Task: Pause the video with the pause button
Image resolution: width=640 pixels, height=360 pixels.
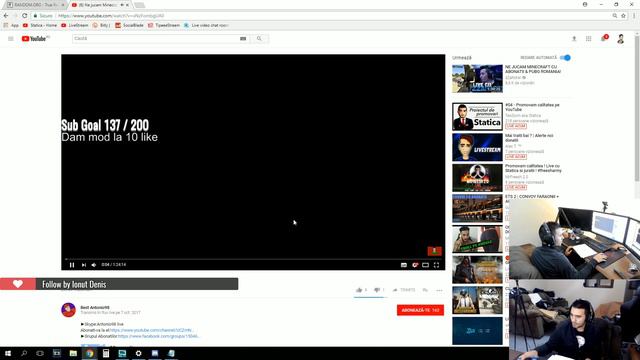Action: pos(72,265)
